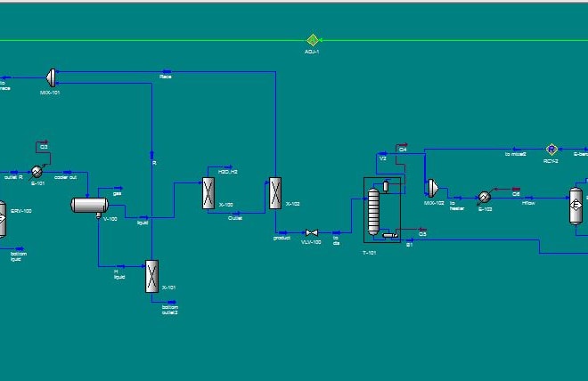Select the Outlet stream arrow below X-100

pyautogui.click(x=236, y=213)
